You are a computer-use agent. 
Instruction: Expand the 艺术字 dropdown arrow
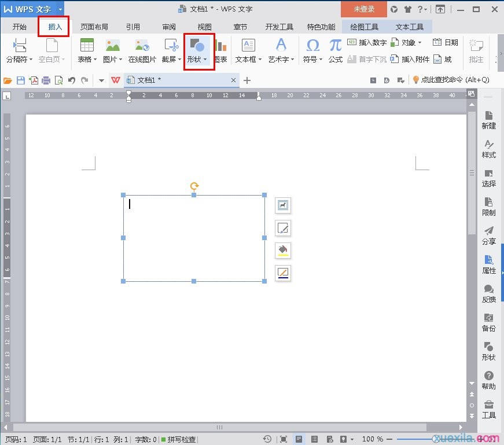(292, 60)
